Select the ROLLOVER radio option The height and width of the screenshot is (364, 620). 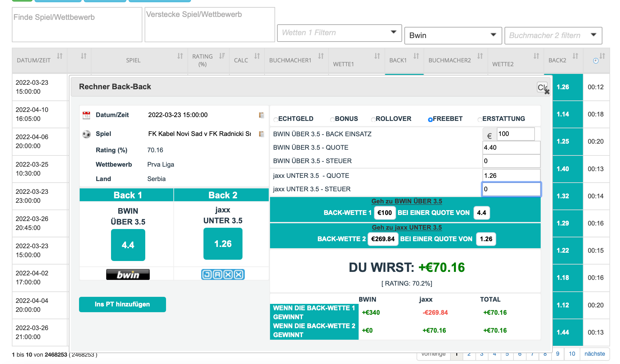373,120
